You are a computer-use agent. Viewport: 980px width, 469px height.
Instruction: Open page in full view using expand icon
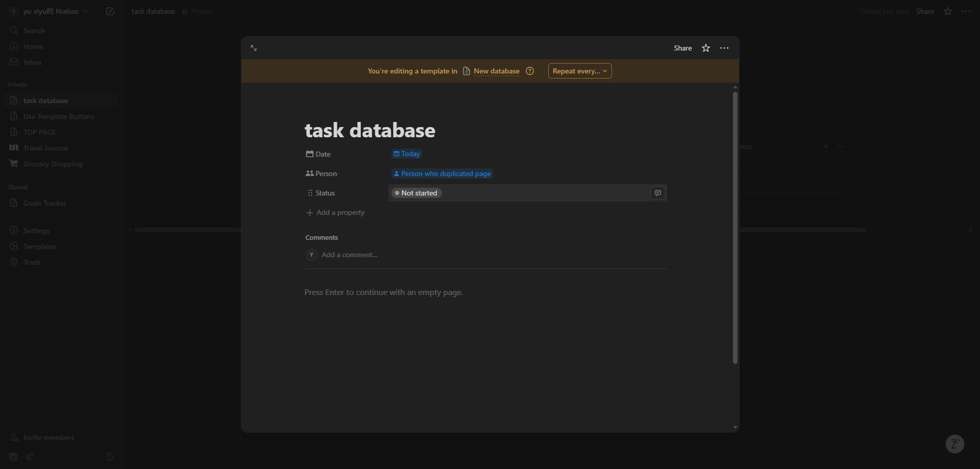pyautogui.click(x=254, y=48)
